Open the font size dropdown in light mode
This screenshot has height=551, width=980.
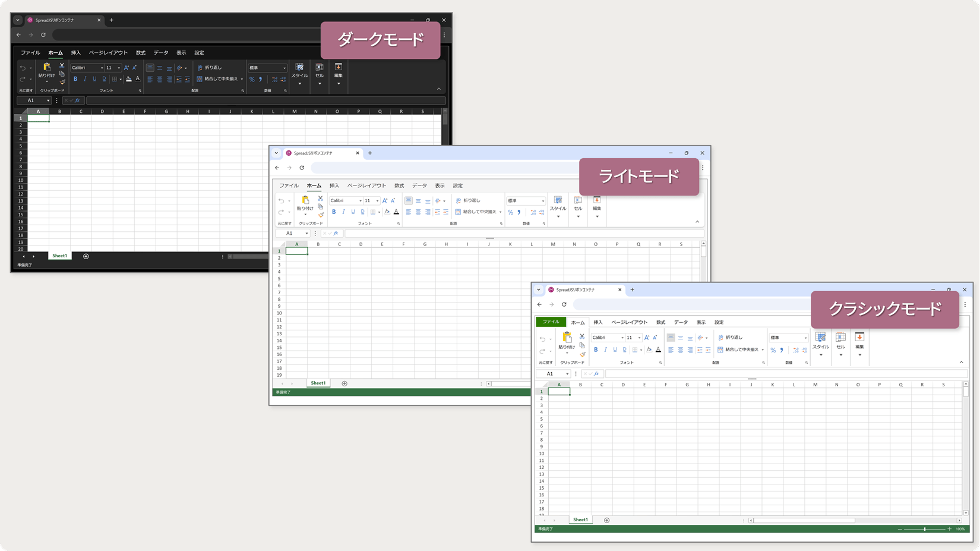(x=378, y=201)
